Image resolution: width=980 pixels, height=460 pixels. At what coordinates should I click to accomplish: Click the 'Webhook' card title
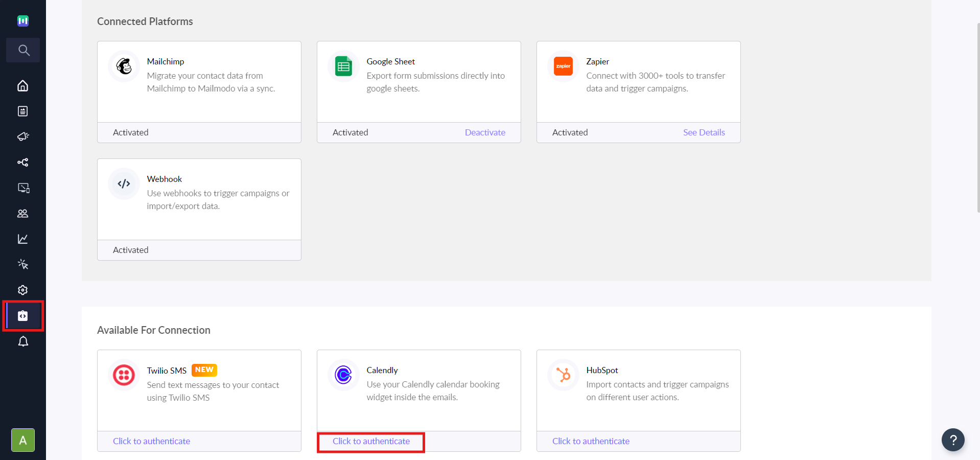[165, 179]
